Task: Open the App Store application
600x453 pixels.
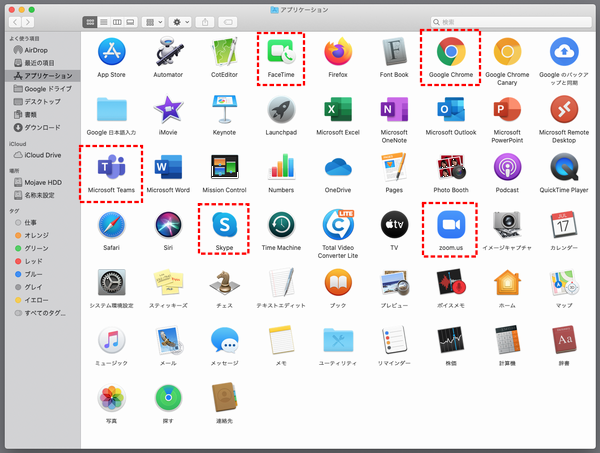Action: point(111,52)
